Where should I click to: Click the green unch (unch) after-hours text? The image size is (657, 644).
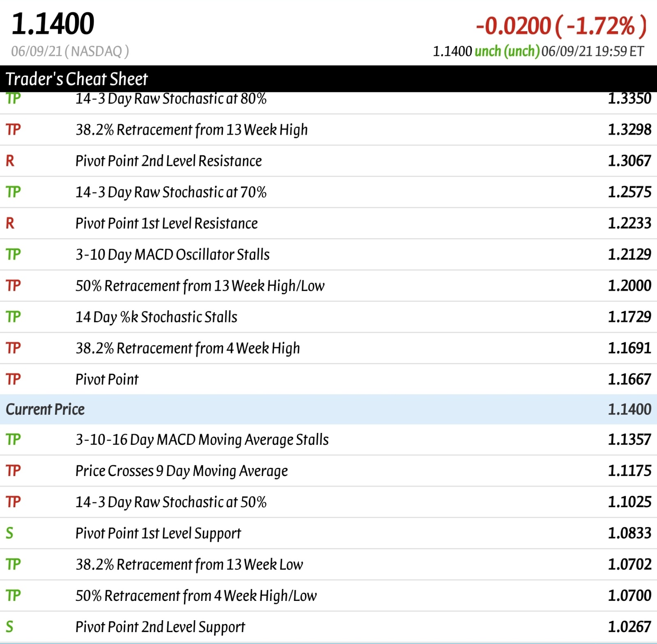coord(507,51)
